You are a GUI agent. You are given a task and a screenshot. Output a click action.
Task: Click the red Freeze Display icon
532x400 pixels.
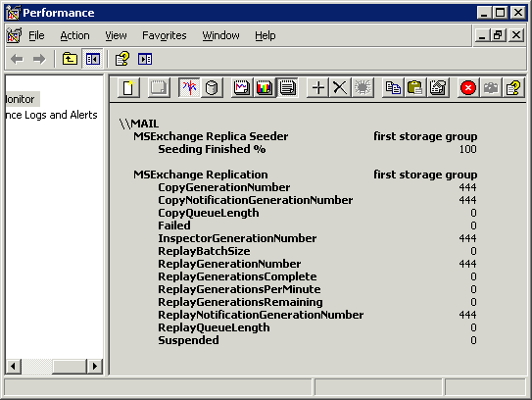point(468,88)
